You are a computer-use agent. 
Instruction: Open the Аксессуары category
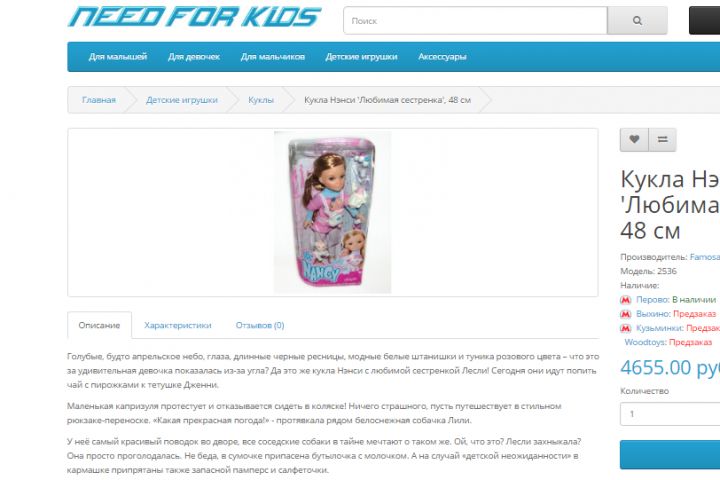pyautogui.click(x=442, y=57)
